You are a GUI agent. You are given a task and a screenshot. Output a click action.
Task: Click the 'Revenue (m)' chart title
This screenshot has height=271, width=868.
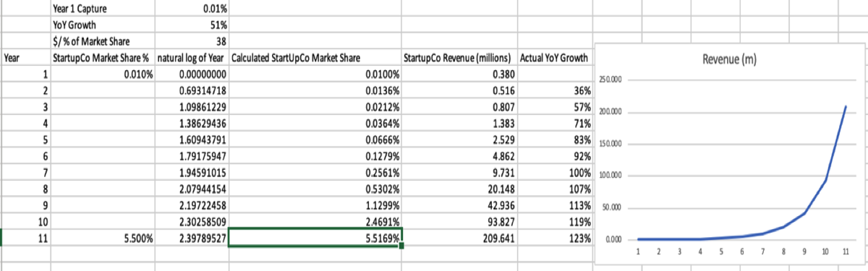(729, 59)
